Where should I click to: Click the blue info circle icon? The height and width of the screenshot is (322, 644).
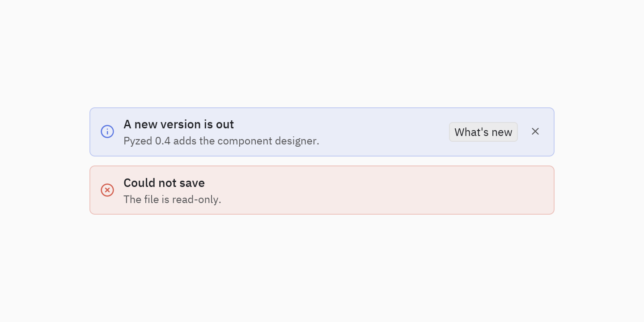click(x=107, y=131)
